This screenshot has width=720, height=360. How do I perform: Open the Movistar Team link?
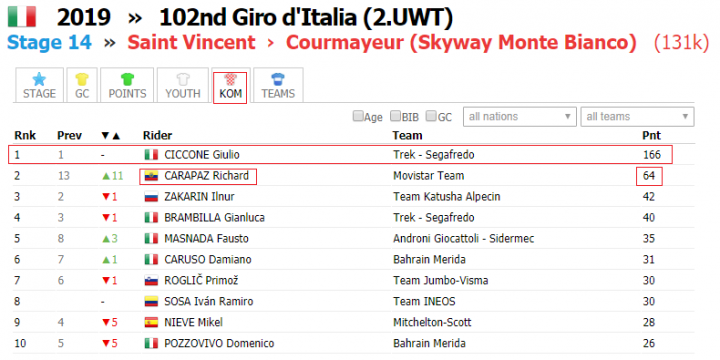tap(428, 176)
